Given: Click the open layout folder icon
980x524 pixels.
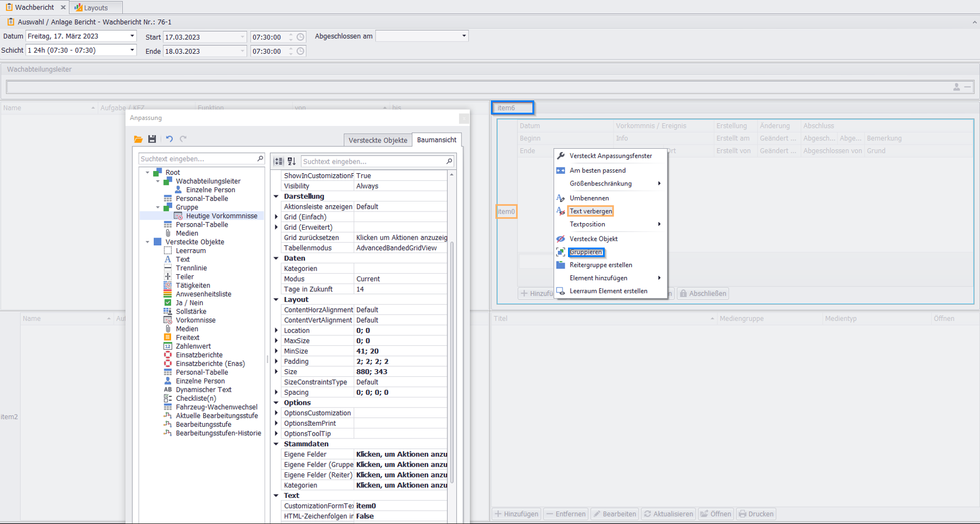Looking at the screenshot, I should 138,139.
